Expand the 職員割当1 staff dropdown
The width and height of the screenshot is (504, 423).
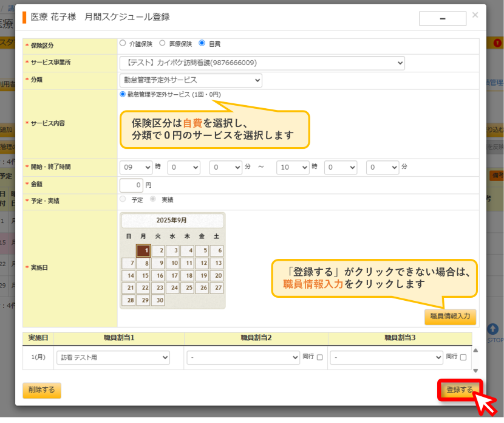[113, 358]
